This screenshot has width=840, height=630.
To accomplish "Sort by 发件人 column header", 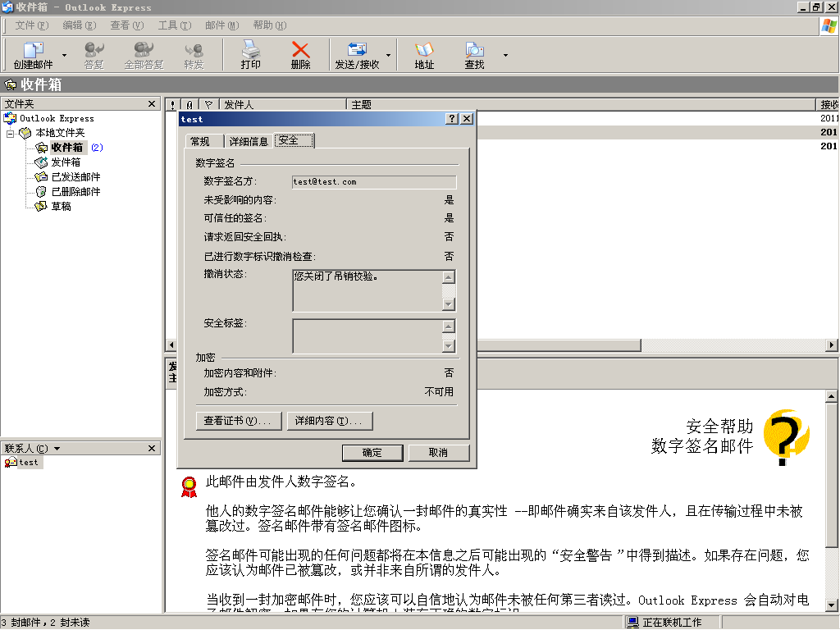I will (x=283, y=105).
